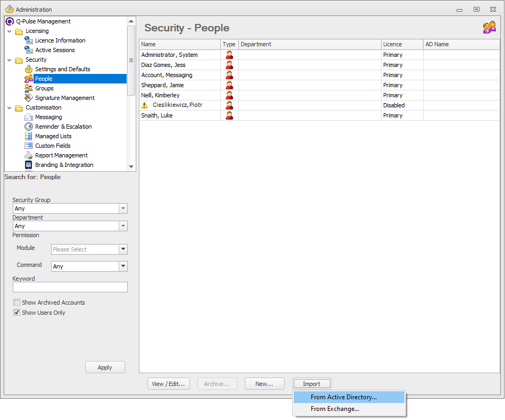The height and width of the screenshot is (420, 505).
Task: Choose From Exchange import option
Action: [x=349, y=409]
